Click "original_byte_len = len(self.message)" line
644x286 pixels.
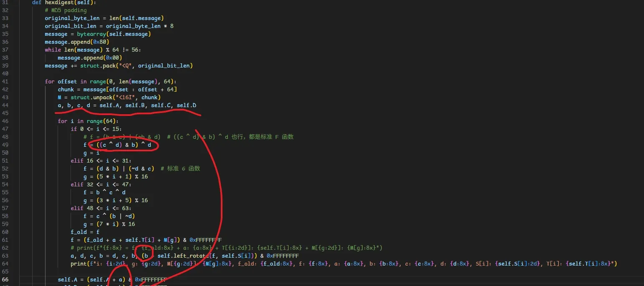point(104,18)
